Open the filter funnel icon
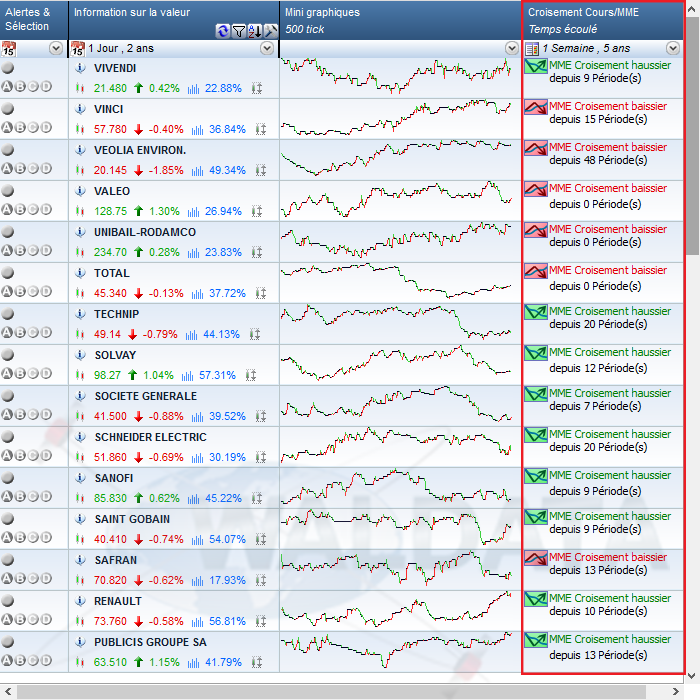This screenshot has height=700, width=700. 239,31
